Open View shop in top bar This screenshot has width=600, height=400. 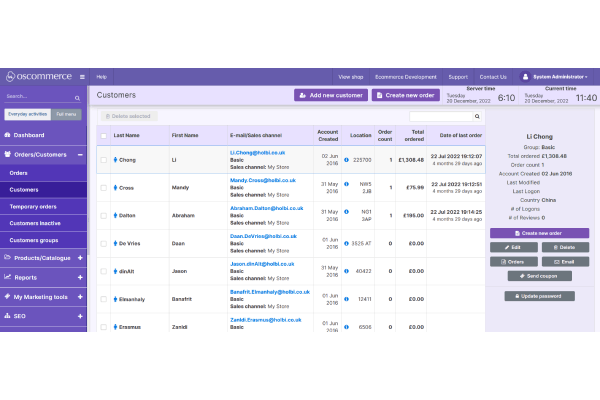click(x=351, y=77)
